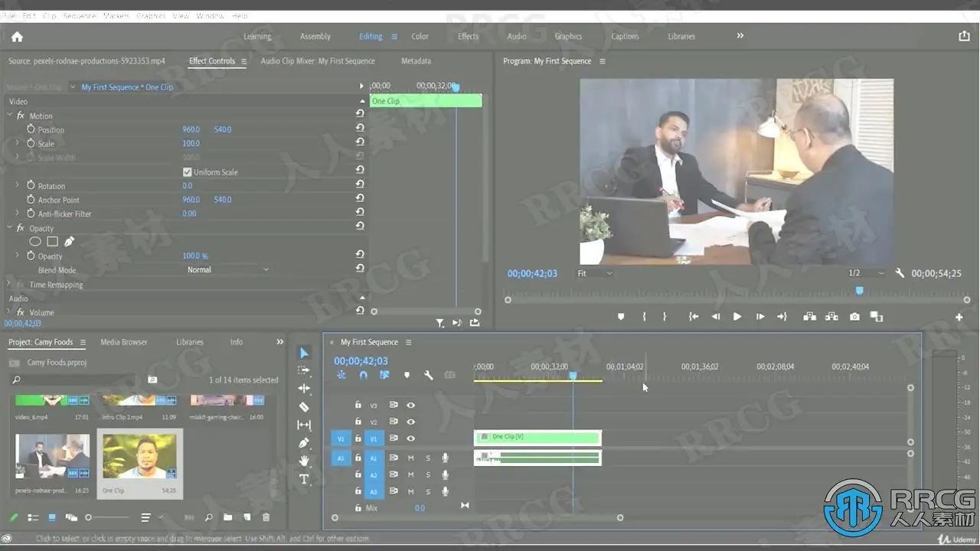Hide the V1 track output eye
Viewport: 980px width, 551px height.
click(411, 439)
